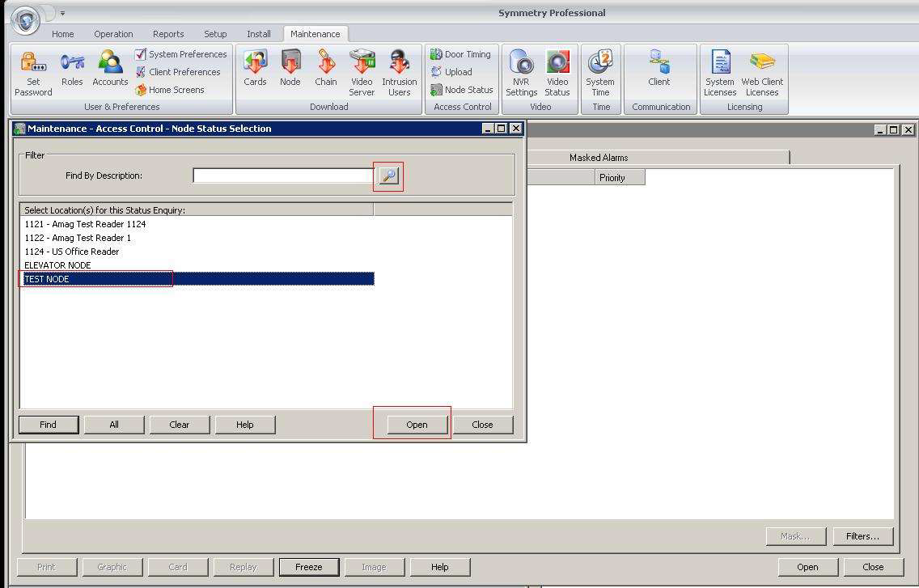Minimize the Node Status Selection dialog

coord(488,129)
